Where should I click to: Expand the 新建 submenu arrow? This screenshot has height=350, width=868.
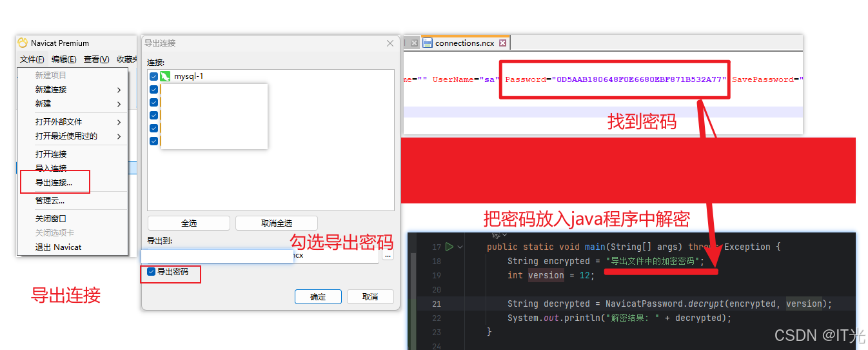coord(119,104)
